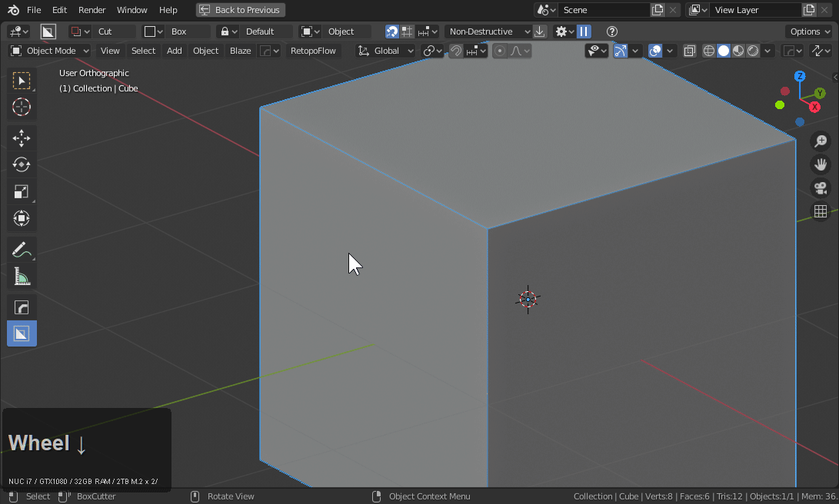The image size is (839, 504).
Task: Open the Render menu
Action: click(x=92, y=10)
